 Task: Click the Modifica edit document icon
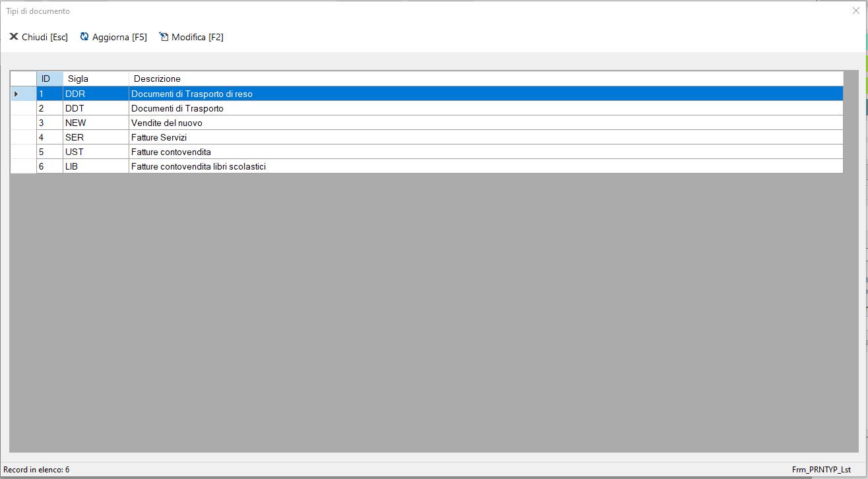pos(164,36)
